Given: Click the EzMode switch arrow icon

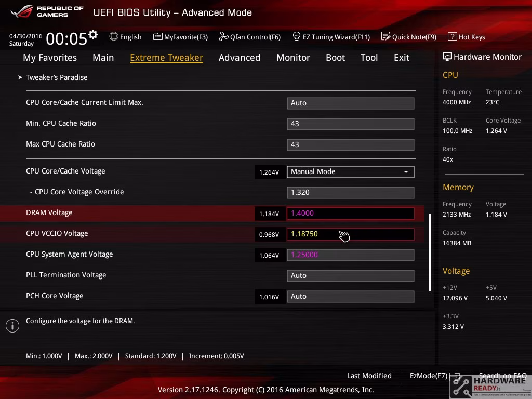Looking at the screenshot, I should tap(457, 376).
